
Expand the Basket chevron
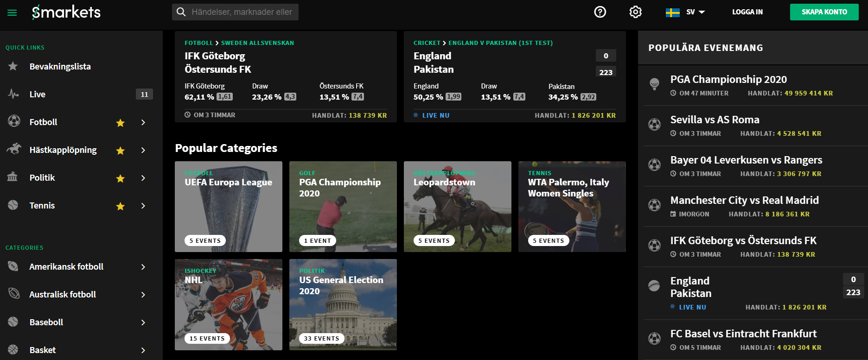(x=143, y=350)
